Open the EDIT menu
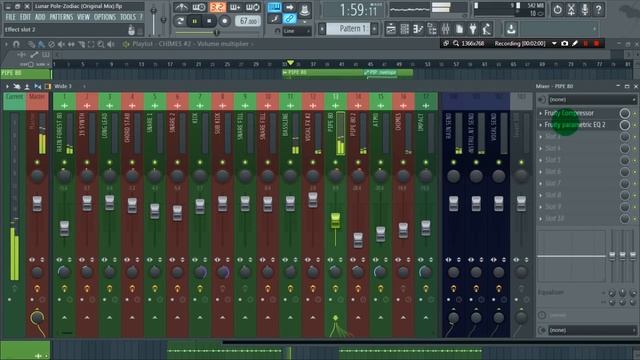The width and height of the screenshot is (640, 360). tap(25, 17)
